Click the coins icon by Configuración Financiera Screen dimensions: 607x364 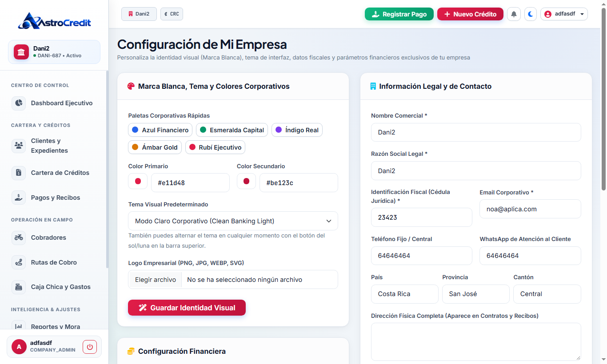(131, 351)
